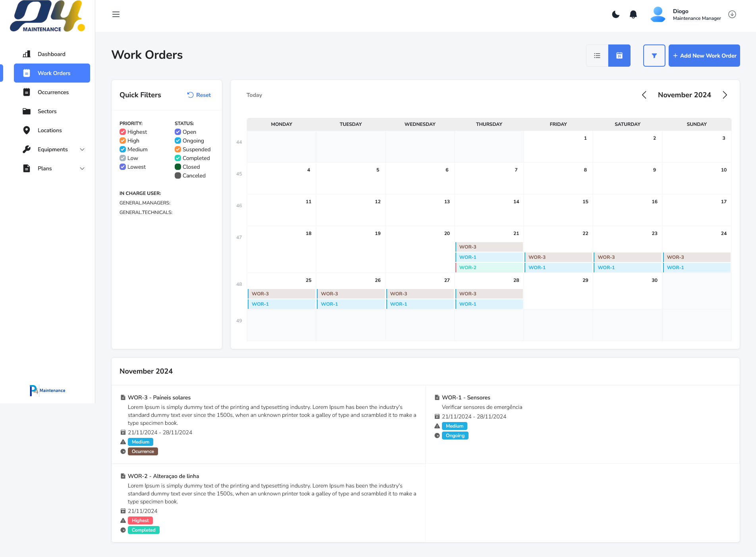This screenshot has width=756, height=557.
Task: Open the WOR-2 event on November 21
Action: point(488,268)
